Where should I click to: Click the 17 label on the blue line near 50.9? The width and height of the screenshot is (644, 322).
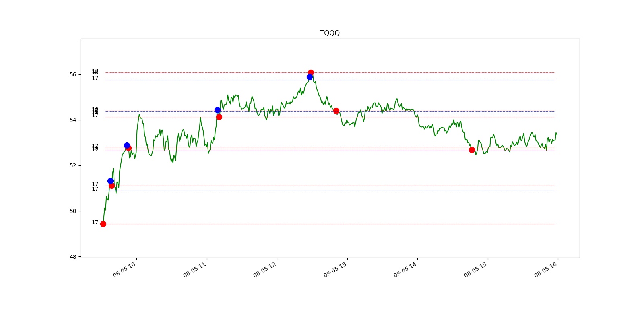point(95,189)
